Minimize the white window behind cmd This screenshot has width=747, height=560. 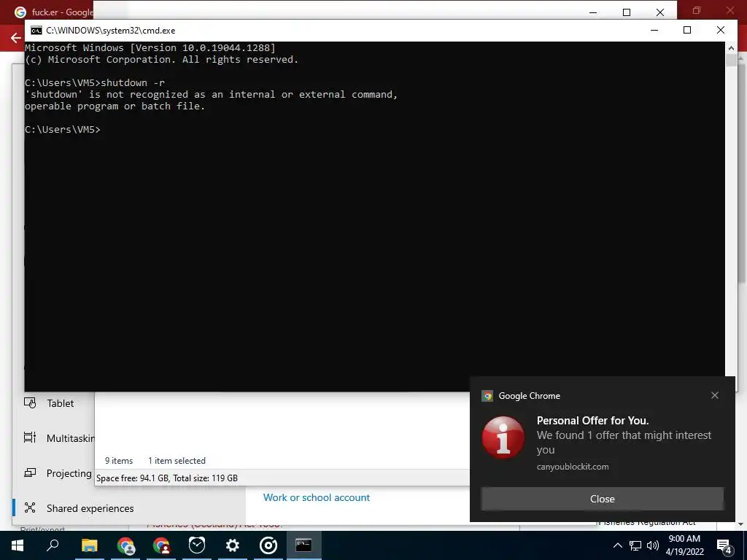point(593,12)
